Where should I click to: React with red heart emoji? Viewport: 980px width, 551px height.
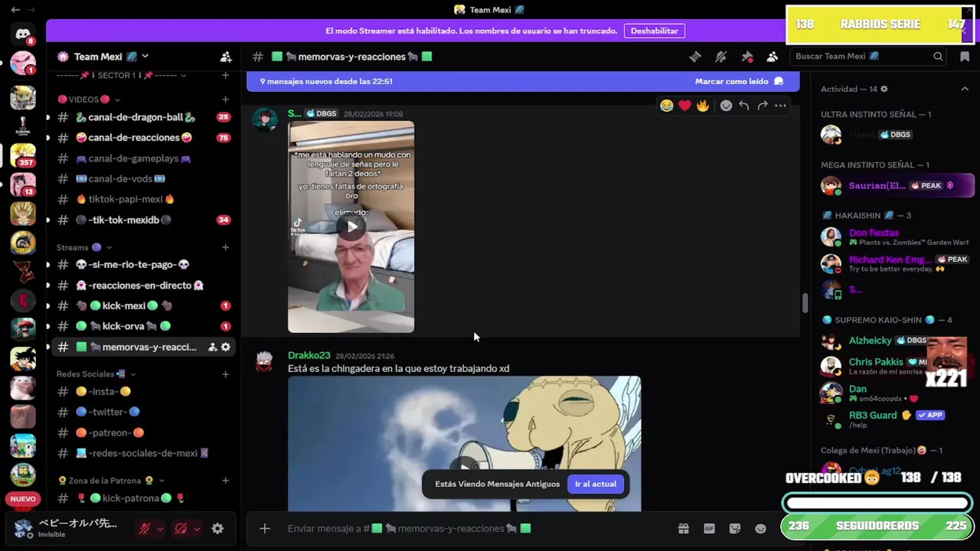pyautogui.click(x=685, y=106)
